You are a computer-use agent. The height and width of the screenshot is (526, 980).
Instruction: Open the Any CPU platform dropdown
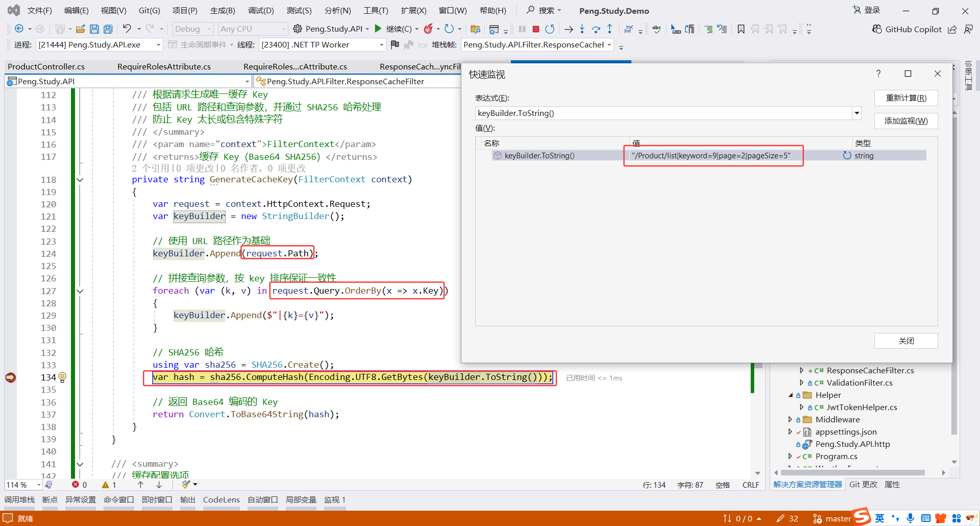point(253,29)
